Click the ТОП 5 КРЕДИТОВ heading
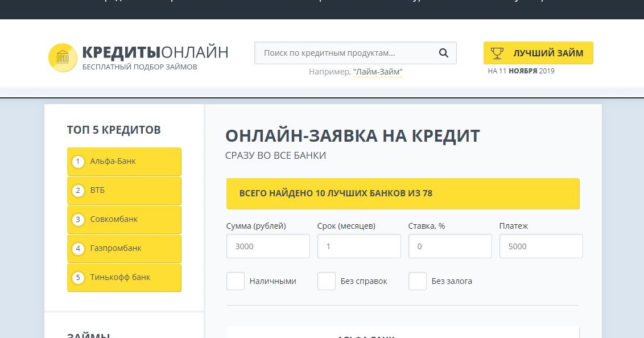Screen dimensions: 644x338 pos(114,130)
